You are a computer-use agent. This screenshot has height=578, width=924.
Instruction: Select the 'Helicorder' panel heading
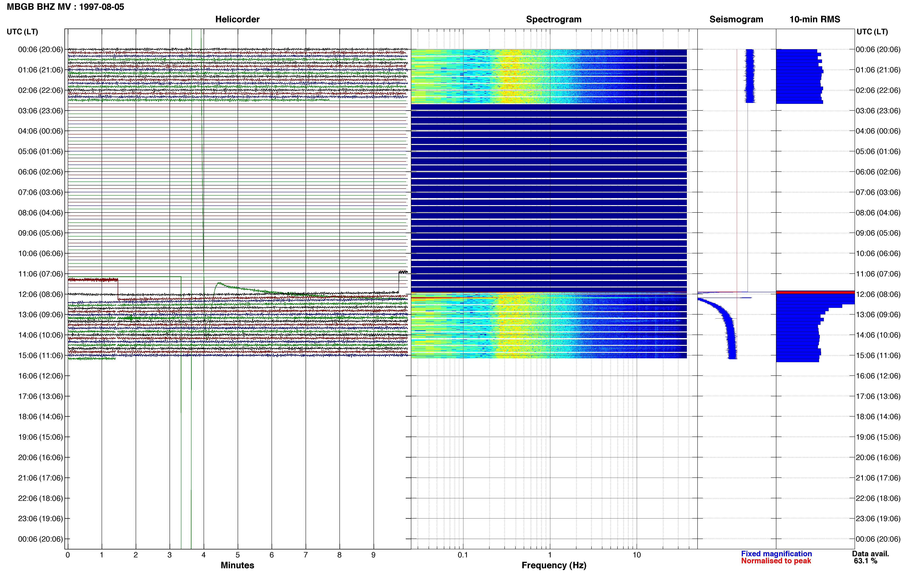[x=237, y=20]
